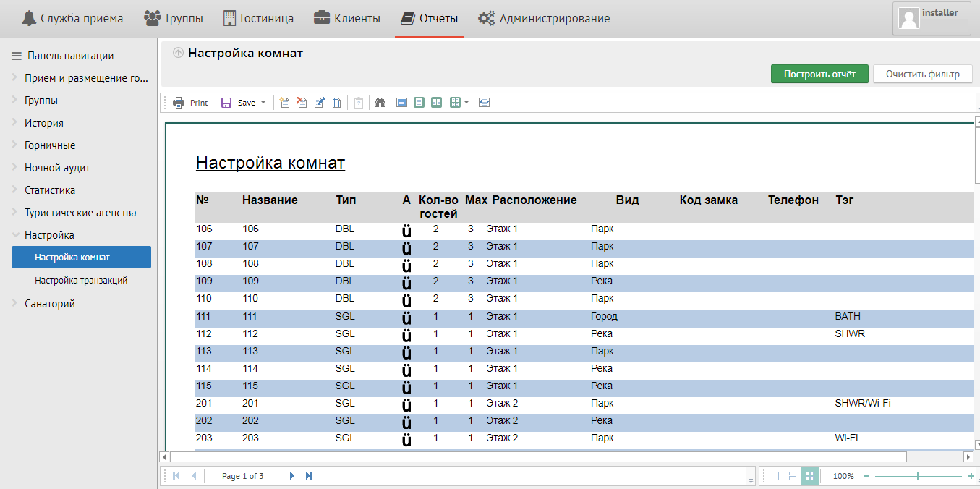Open Find with the binoculars icon
Image resolution: width=980 pixels, height=489 pixels.
click(x=380, y=103)
